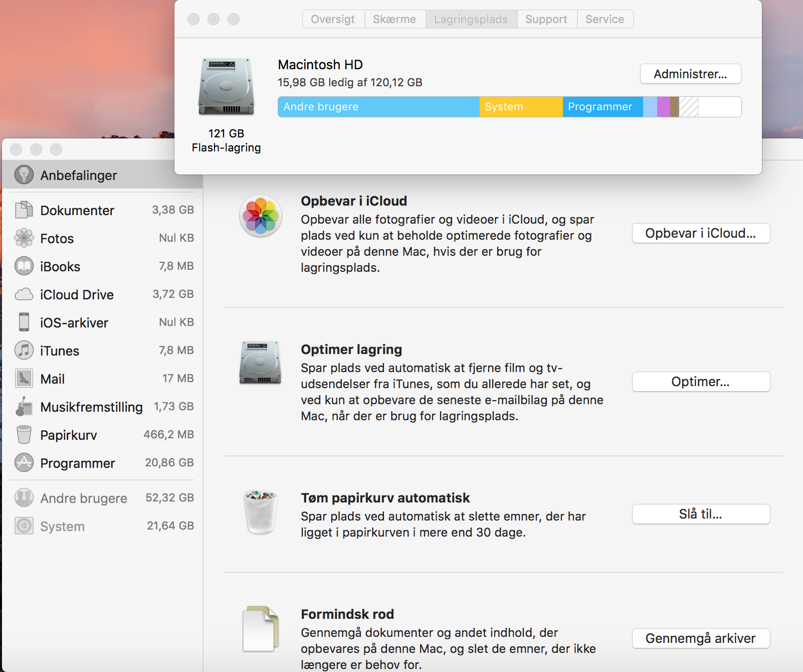Click '15,98 GB ledig af 120,12 GB' text
The image size is (803, 672).
tap(350, 83)
